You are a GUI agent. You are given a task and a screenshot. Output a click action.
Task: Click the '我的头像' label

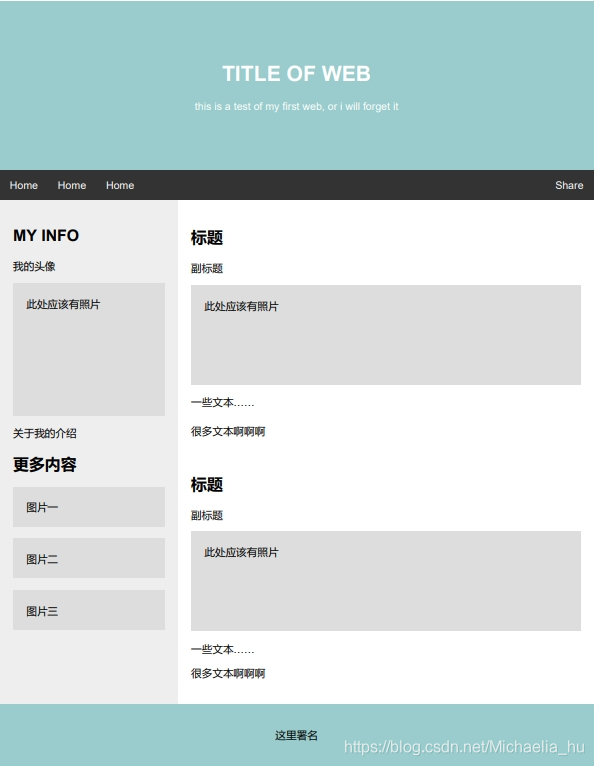(x=34, y=266)
